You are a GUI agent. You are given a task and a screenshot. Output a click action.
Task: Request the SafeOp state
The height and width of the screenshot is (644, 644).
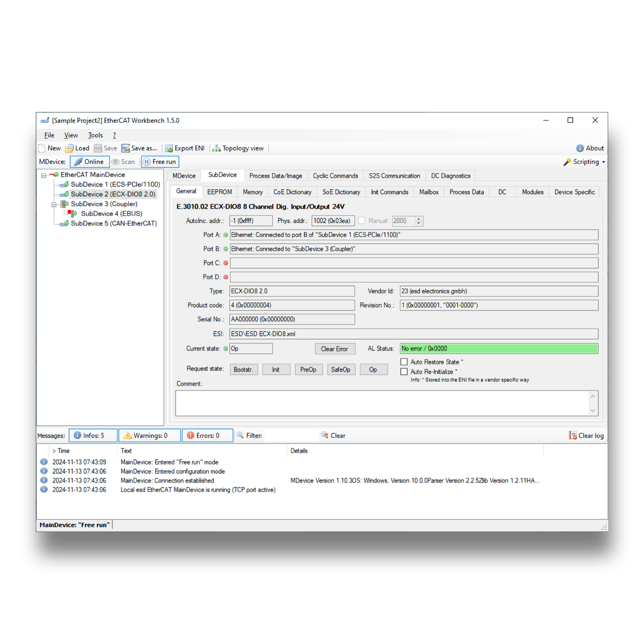point(340,369)
